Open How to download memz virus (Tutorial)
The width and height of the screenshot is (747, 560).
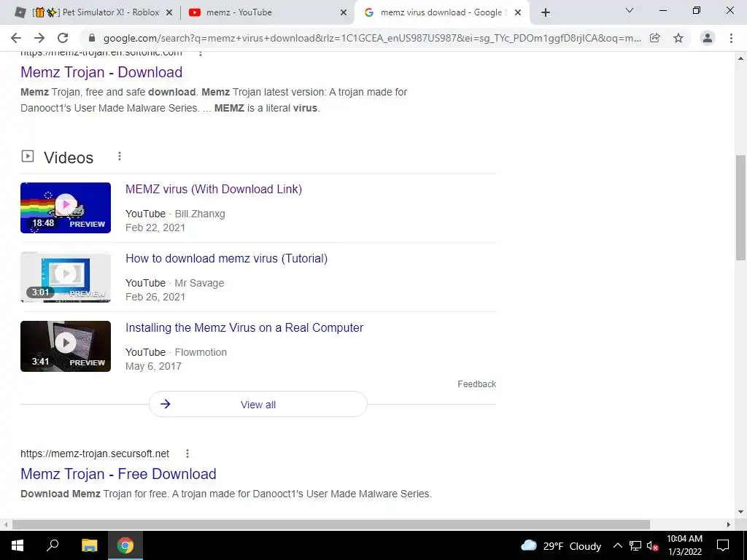pyautogui.click(x=226, y=259)
